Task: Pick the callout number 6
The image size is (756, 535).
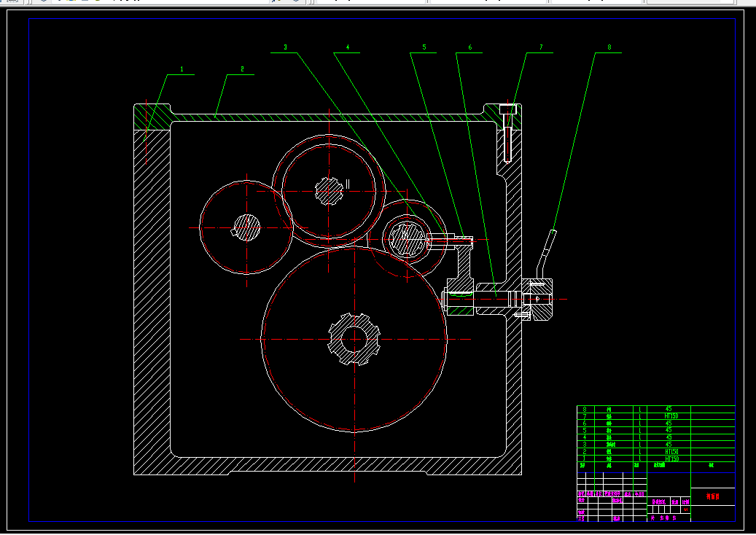Action: click(470, 47)
